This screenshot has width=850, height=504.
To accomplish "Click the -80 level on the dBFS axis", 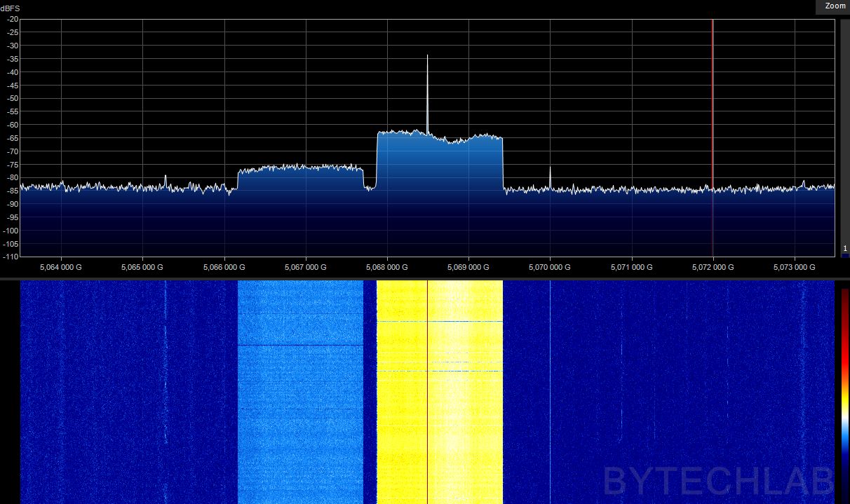I will [x=13, y=177].
